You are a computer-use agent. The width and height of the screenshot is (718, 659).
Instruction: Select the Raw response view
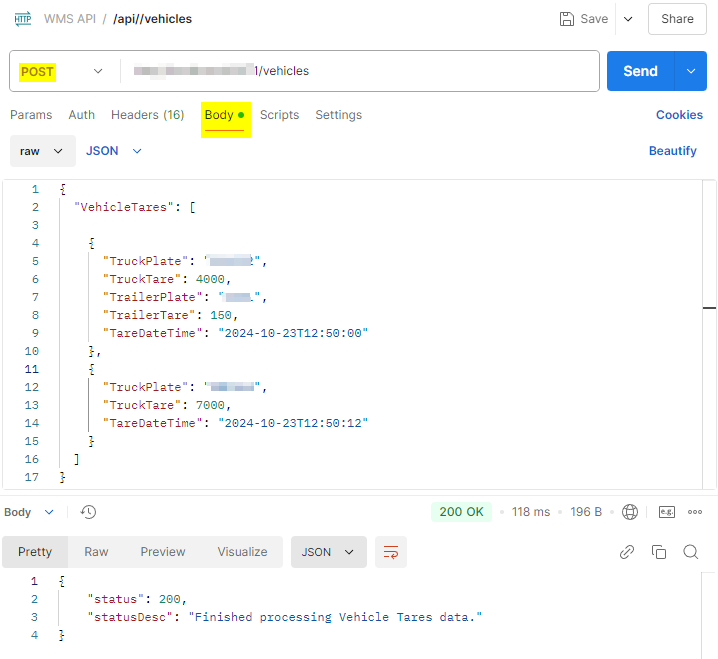coord(96,552)
